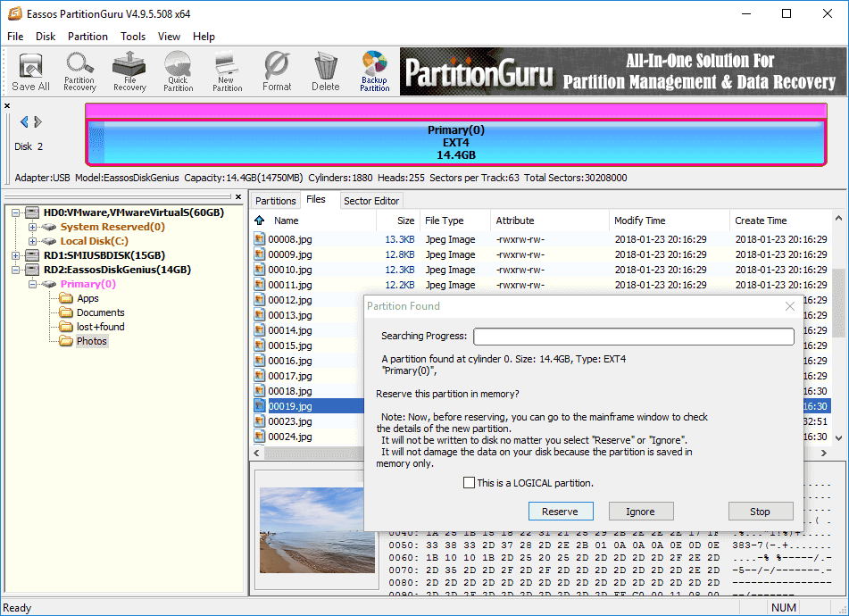The image size is (849, 616).
Task: Click the Stop button to halt searching
Action: (760, 511)
